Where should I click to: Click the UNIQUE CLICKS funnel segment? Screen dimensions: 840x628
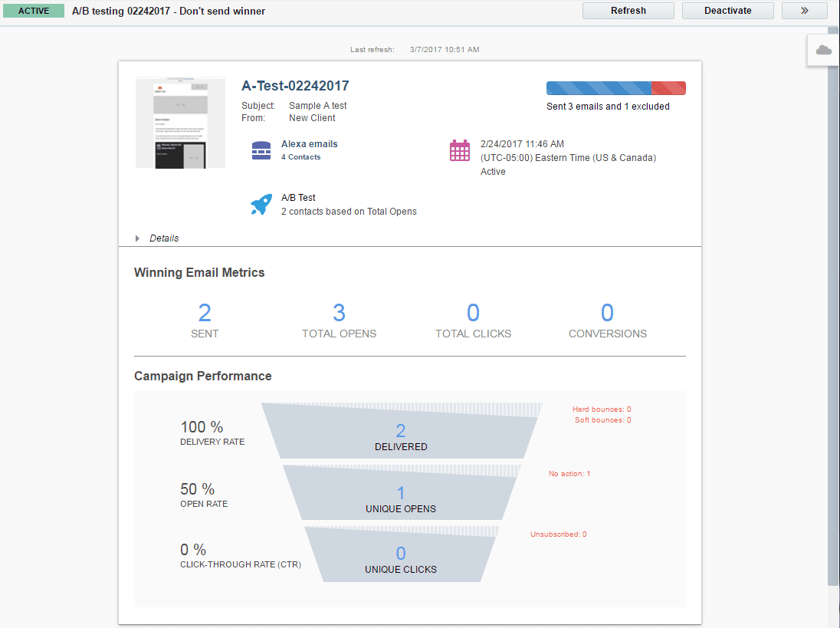click(401, 554)
